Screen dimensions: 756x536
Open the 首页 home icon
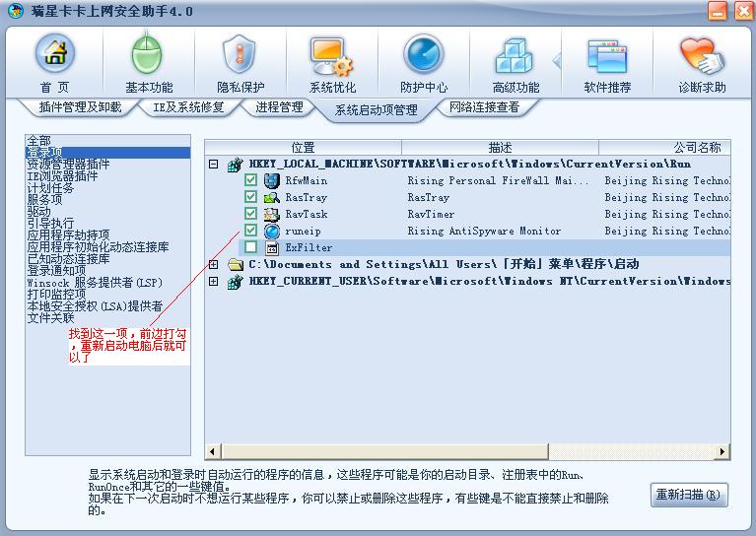[55, 54]
